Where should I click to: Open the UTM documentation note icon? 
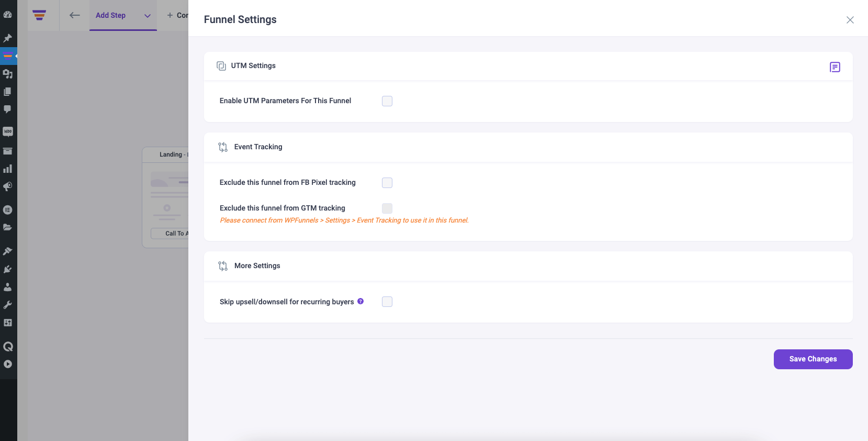click(835, 67)
